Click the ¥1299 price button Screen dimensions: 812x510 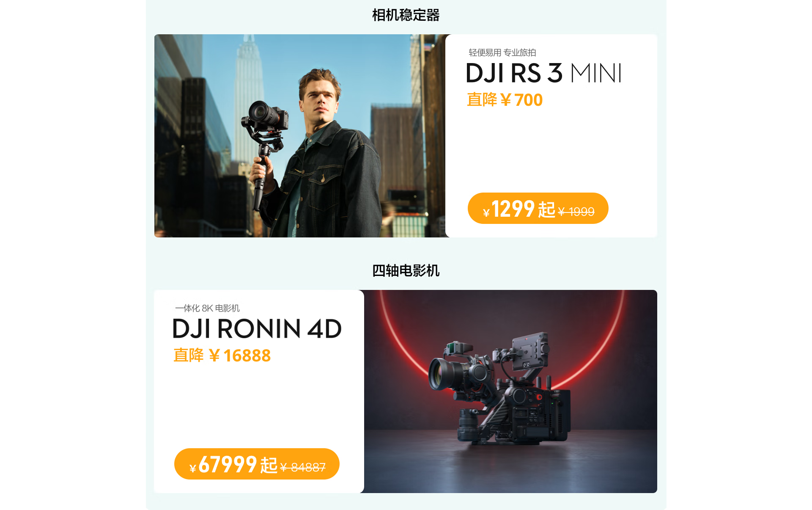click(538, 208)
